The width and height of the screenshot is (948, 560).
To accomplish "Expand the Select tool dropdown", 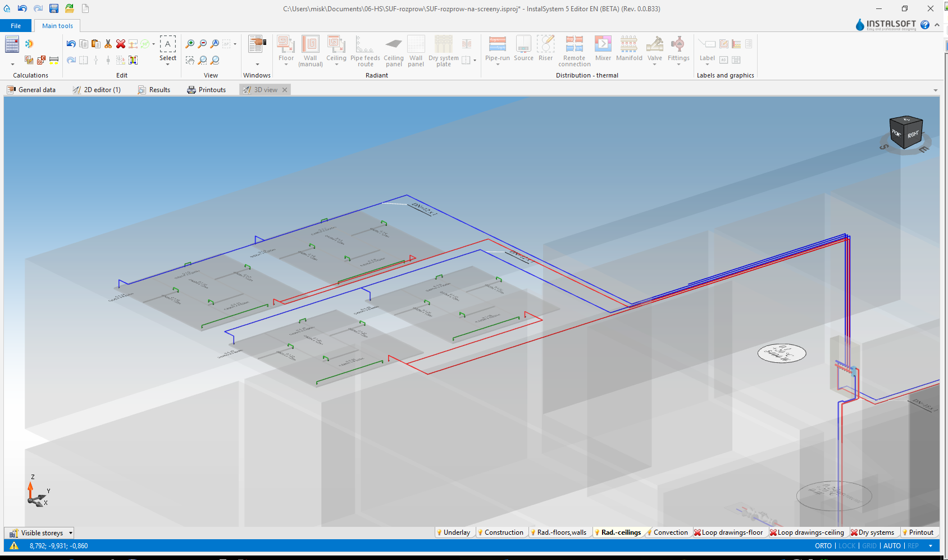I will [167, 65].
